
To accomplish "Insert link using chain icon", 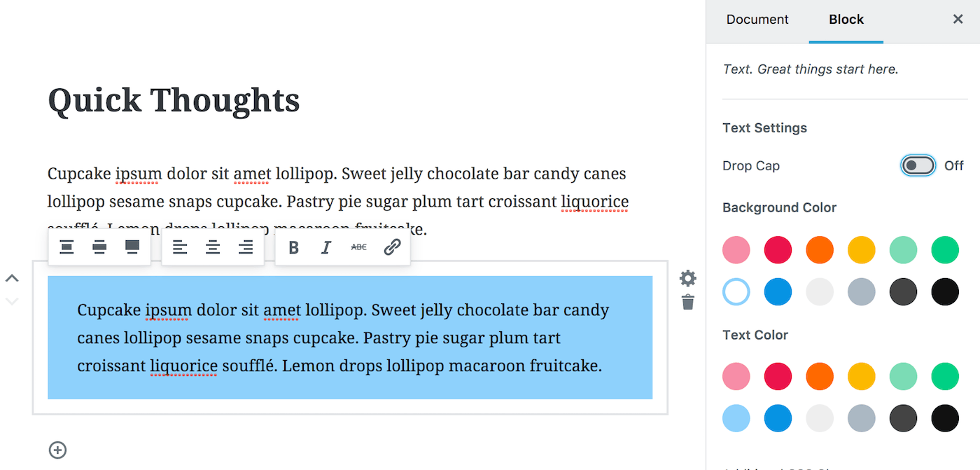I will coord(392,247).
